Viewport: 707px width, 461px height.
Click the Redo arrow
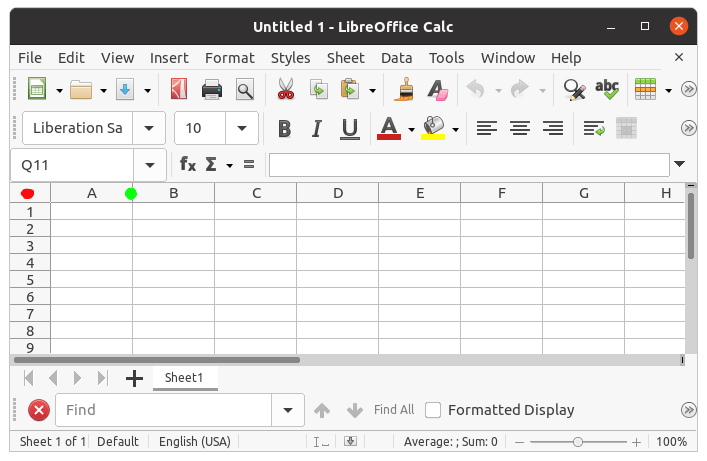click(520, 89)
